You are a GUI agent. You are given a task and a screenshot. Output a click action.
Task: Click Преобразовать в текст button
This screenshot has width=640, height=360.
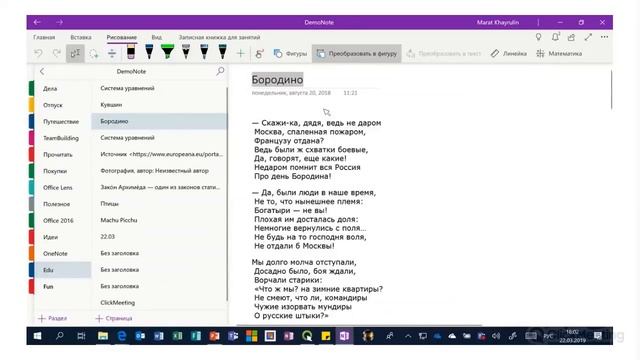pos(444,53)
